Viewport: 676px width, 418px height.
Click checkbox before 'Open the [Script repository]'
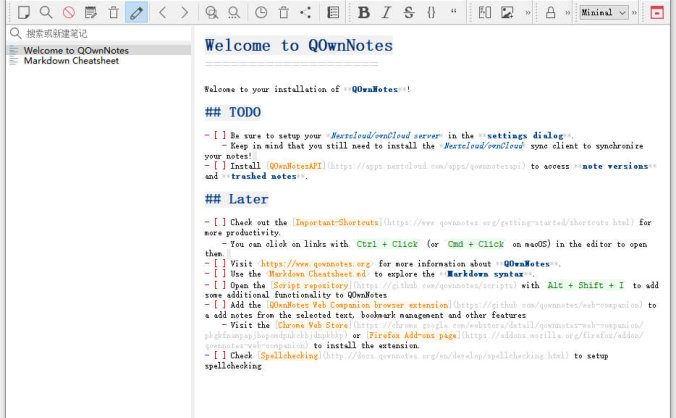pyautogui.click(x=220, y=285)
